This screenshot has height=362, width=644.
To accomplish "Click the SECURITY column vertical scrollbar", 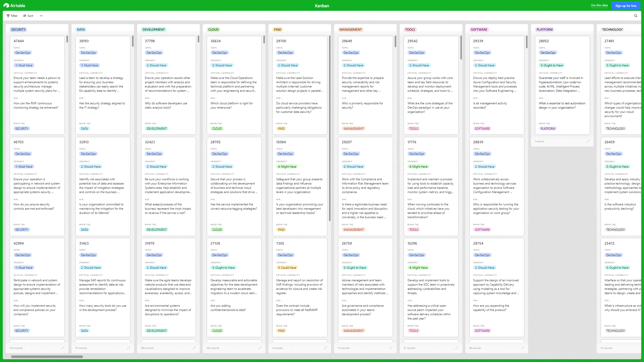I will pyautogui.click(x=67, y=39).
